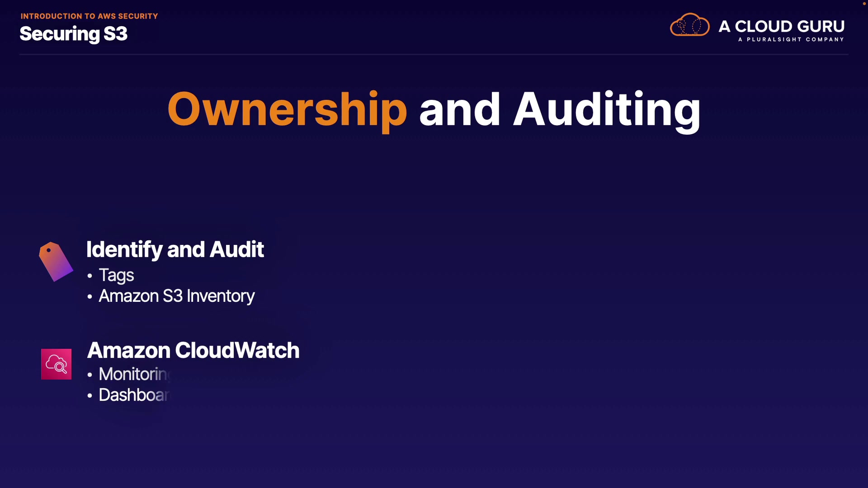The height and width of the screenshot is (488, 868).
Task: Choose the "Amazon S3 Inventory" bullet item
Action: (x=176, y=296)
